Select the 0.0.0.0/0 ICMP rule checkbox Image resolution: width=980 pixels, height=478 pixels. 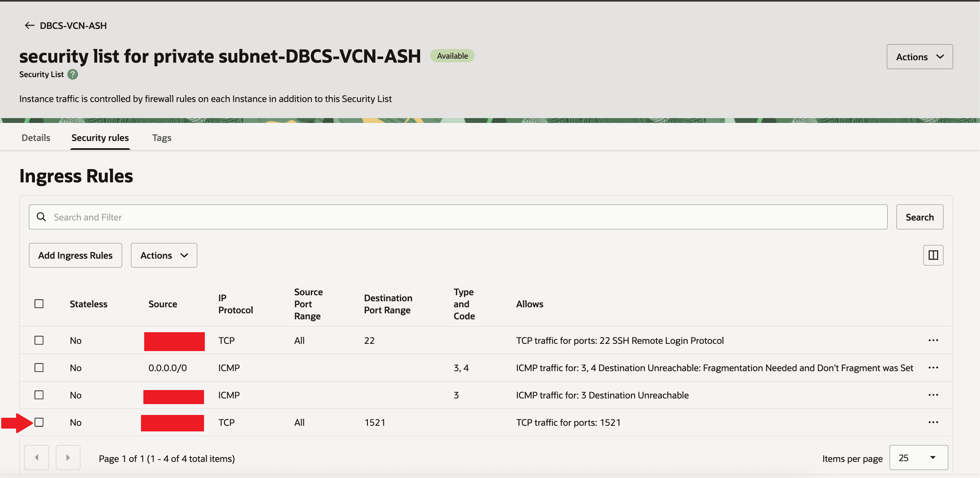39,368
